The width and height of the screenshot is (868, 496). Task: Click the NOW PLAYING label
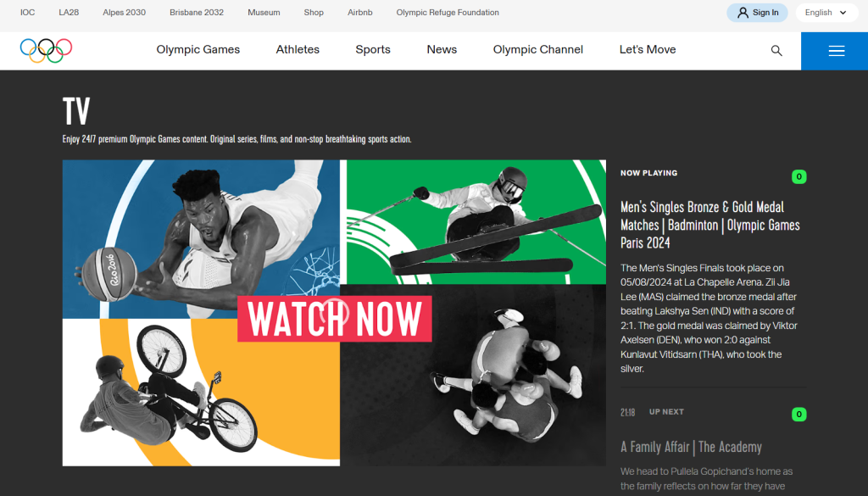coord(648,173)
